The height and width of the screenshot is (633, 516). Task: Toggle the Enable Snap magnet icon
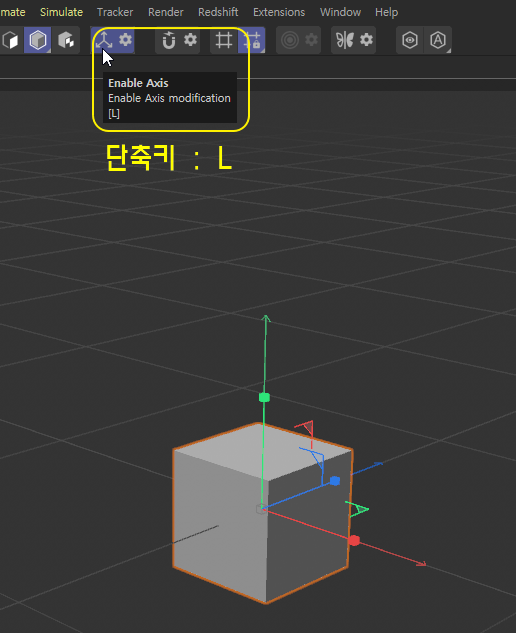168,40
